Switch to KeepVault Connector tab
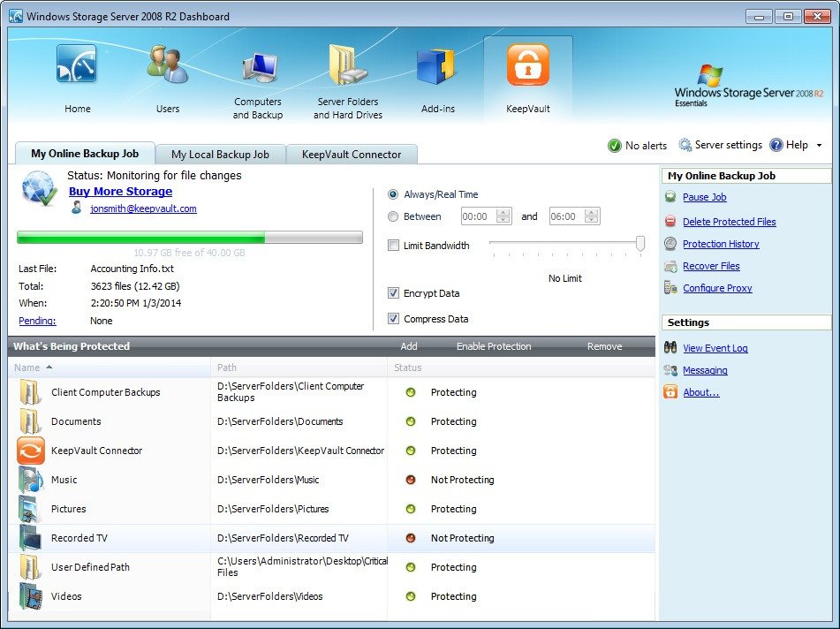 352,155
